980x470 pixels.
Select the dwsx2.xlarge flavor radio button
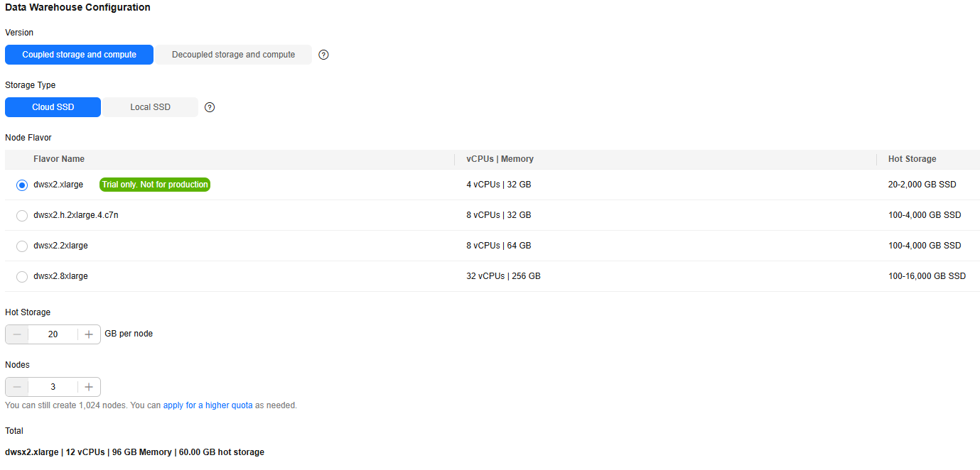click(22, 185)
